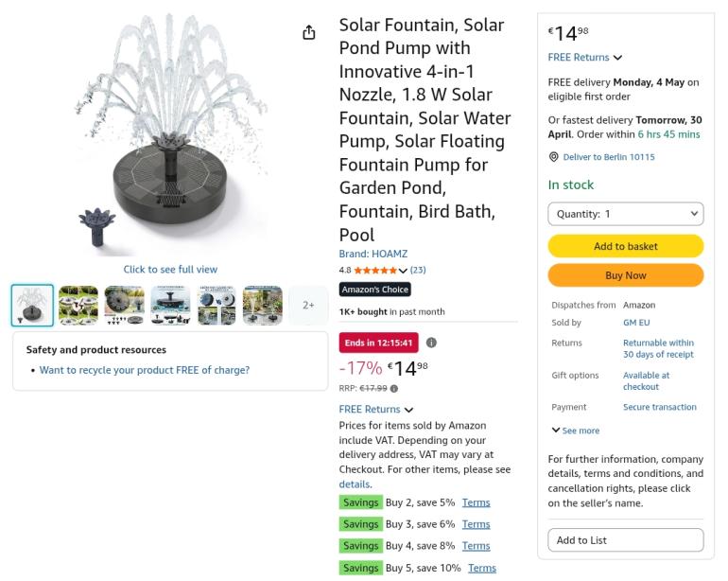728x581 pixels.
Task: Open the Quantity dropdown
Action: point(626,214)
